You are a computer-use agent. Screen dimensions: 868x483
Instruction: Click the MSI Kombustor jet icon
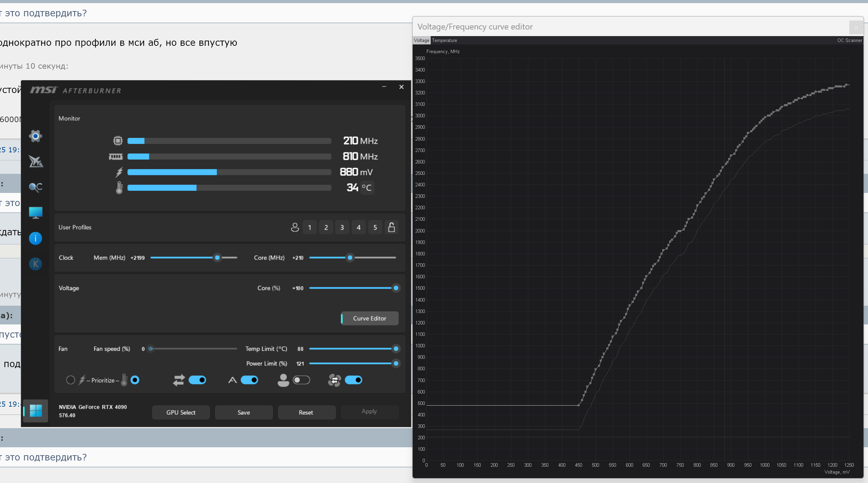(x=35, y=161)
